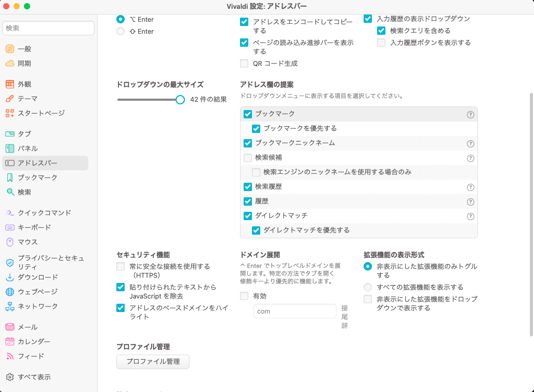Open the ブックマーク help question mark
This screenshot has height=392, width=534.
point(471,114)
